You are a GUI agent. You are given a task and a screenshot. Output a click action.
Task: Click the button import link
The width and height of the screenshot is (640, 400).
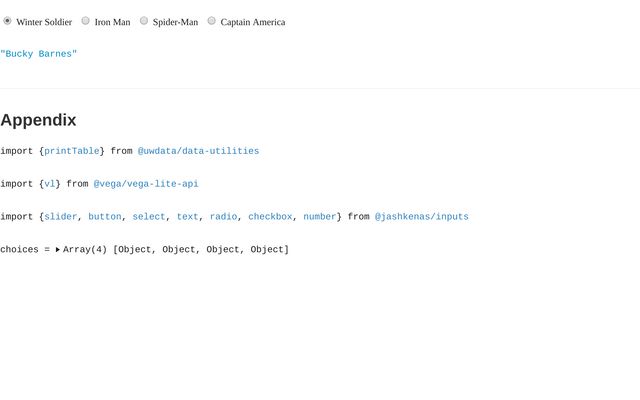(x=104, y=217)
